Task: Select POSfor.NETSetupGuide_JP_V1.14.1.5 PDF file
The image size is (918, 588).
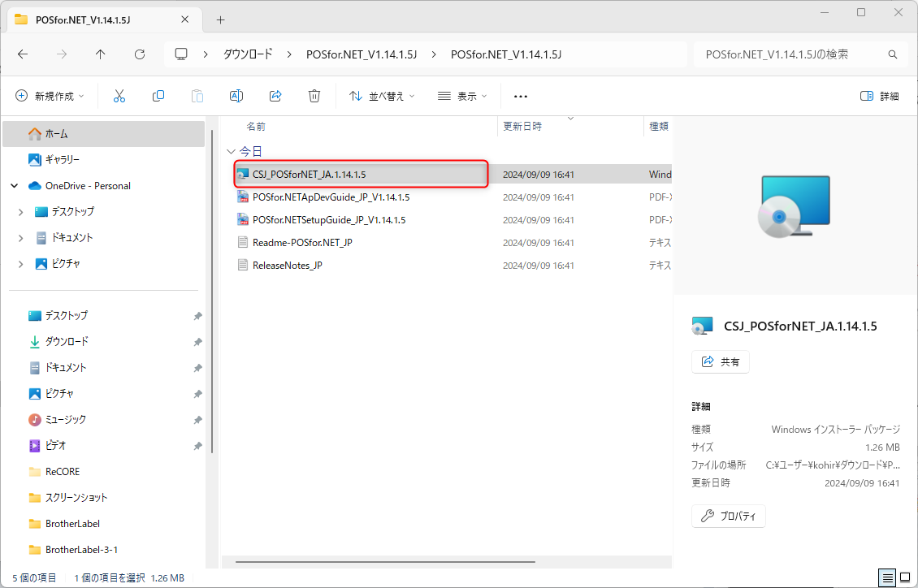Action: tap(453, 220)
